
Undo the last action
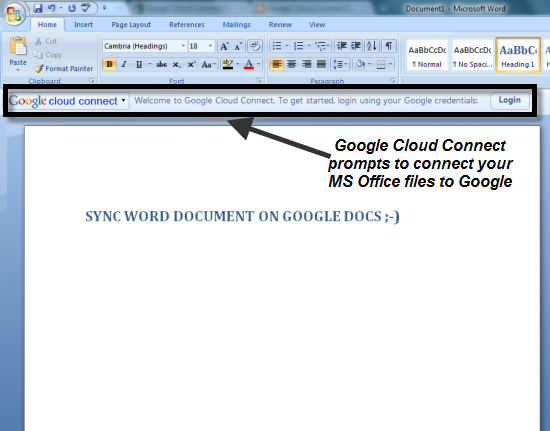pos(51,8)
